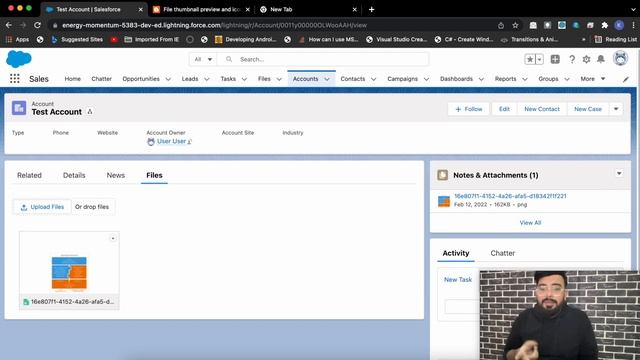Open the Chrome extensions puzzle icon
Image resolution: width=640 pixels, height=360 pixels.
604,25
